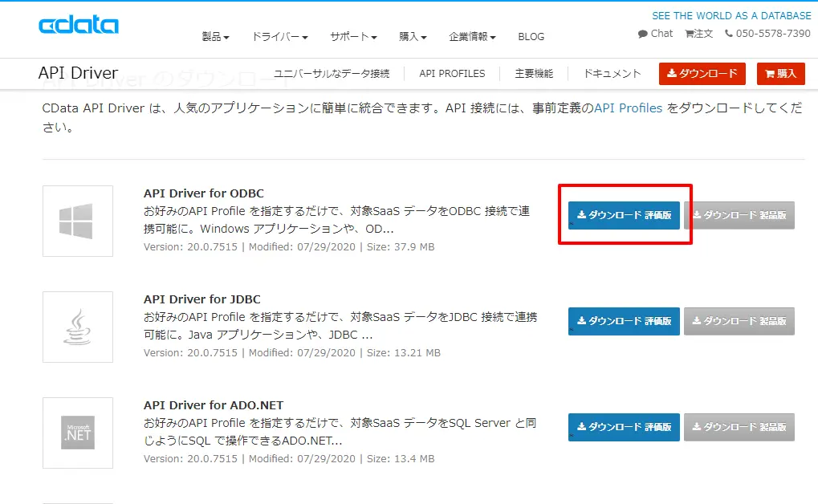This screenshot has height=504, width=818.
Task: Open the 企業情報 dropdown menu
Action: 472,37
